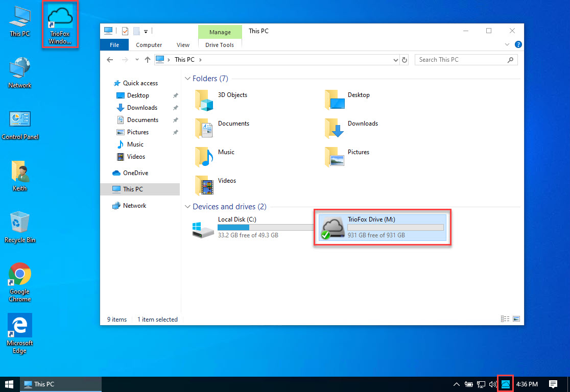Screen dimensions: 570x392
Task: Click the Properties quick access toolbar icon
Action: (x=125, y=31)
